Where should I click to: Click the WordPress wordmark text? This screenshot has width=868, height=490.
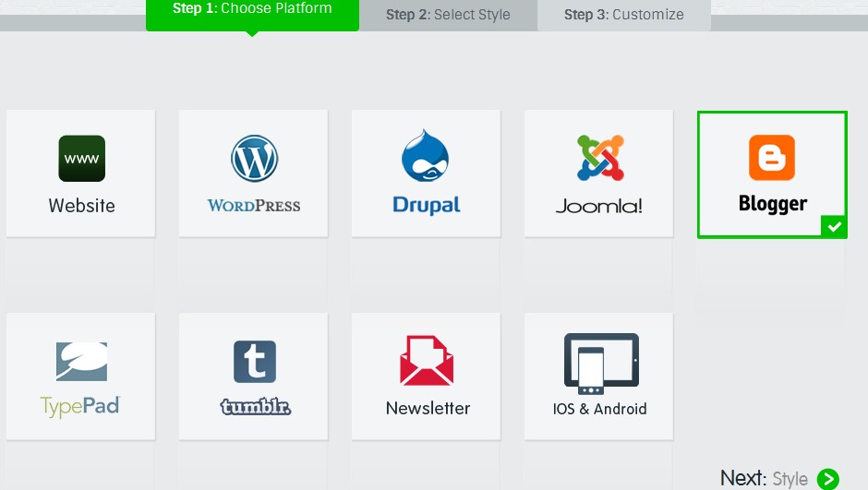click(254, 206)
